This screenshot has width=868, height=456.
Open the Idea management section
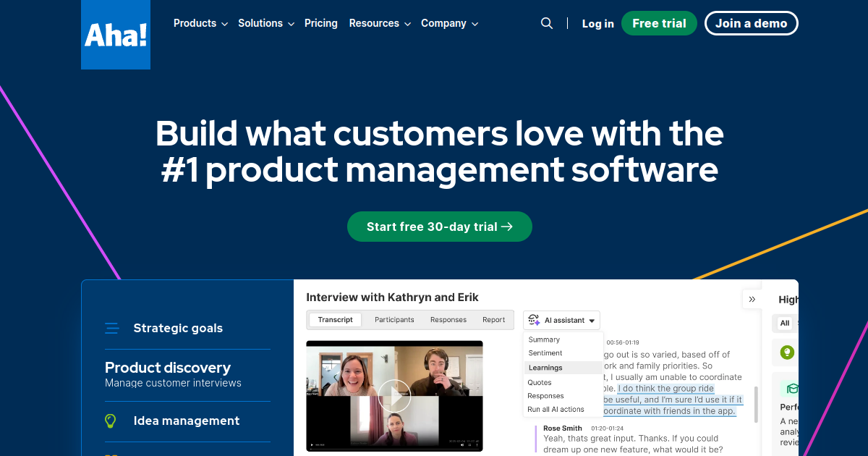pos(187,421)
